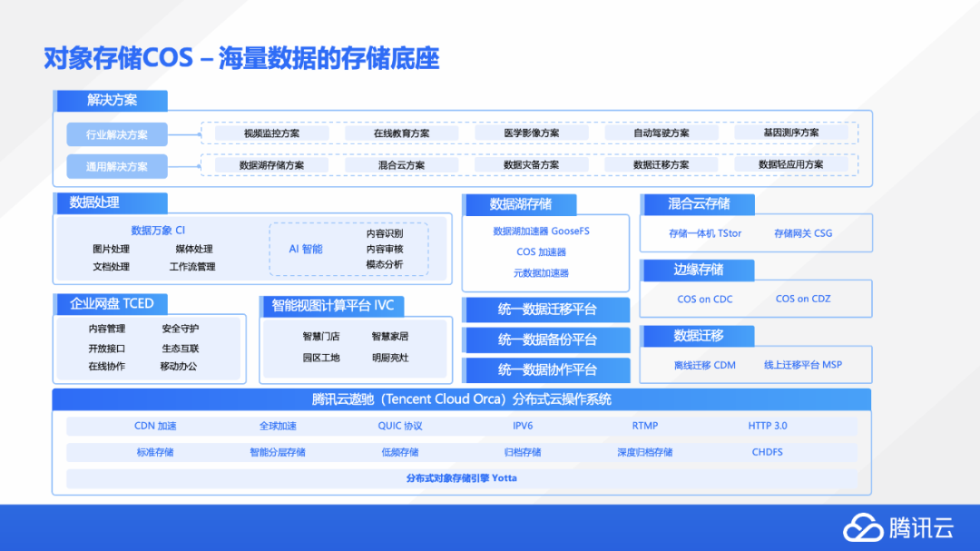Click 图片处理

tap(112, 249)
